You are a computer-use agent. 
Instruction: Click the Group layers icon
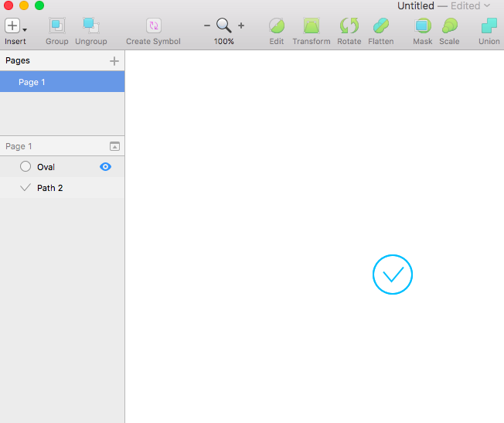click(x=56, y=26)
